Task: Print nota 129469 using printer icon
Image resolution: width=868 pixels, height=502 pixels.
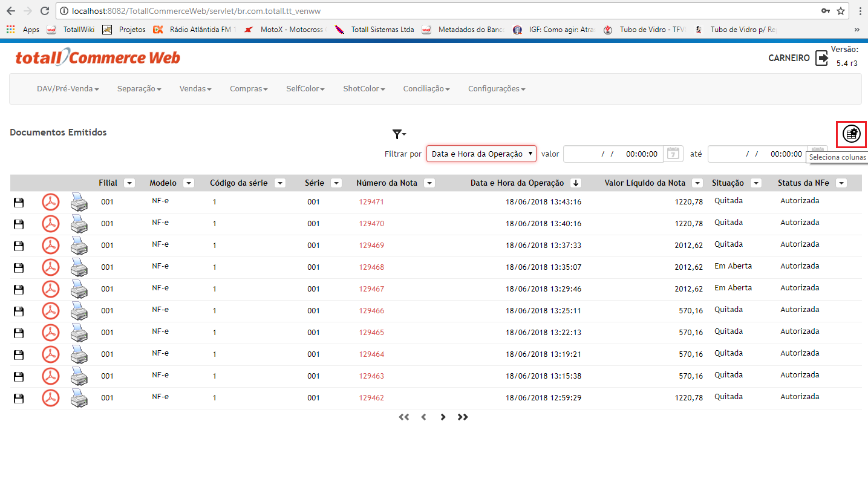Action: (x=79, y=246)
